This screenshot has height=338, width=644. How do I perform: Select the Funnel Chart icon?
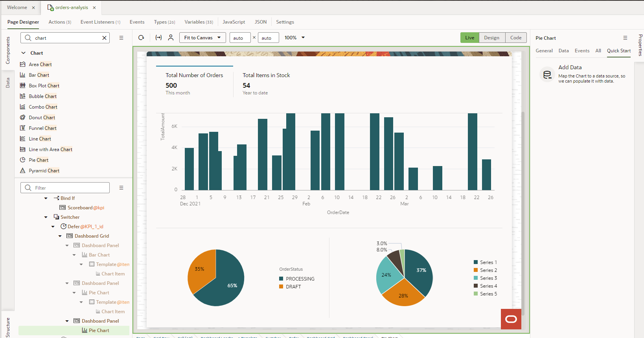[23, 128]
